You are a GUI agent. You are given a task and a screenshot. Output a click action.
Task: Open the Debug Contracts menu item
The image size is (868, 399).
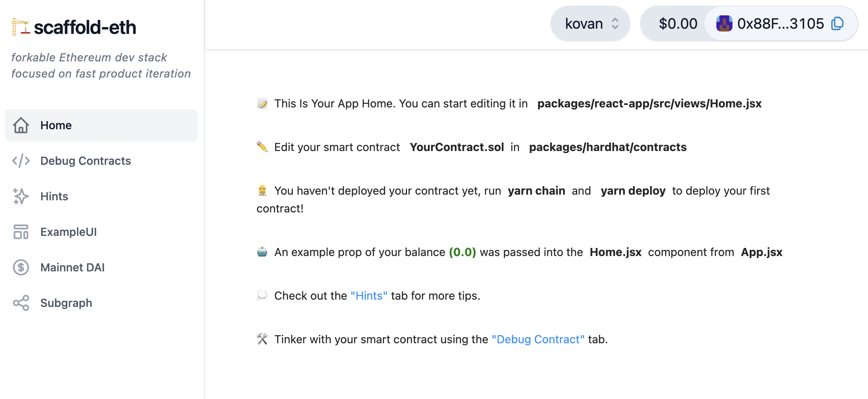pos(86,161)
